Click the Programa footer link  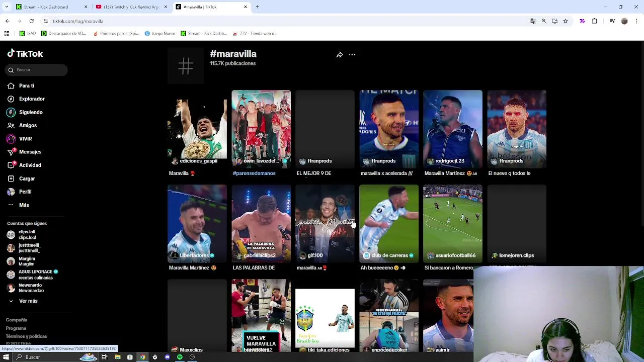tap(16, 328)
